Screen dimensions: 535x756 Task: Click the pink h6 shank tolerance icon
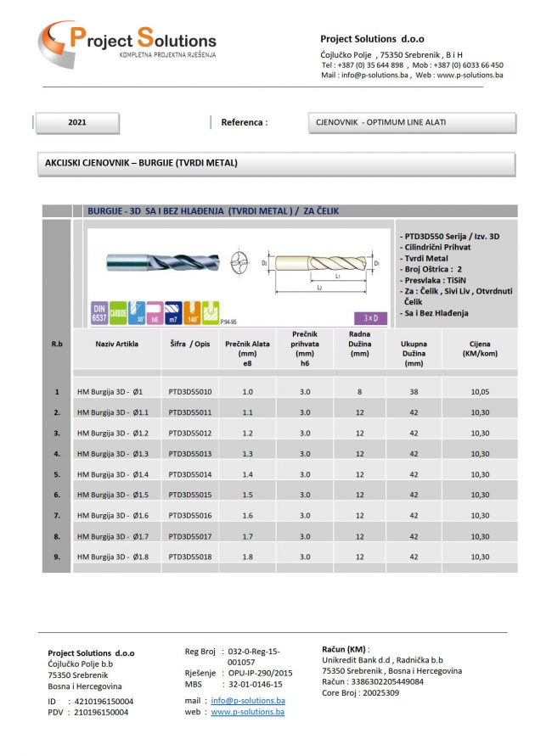(x=155, y=312)
